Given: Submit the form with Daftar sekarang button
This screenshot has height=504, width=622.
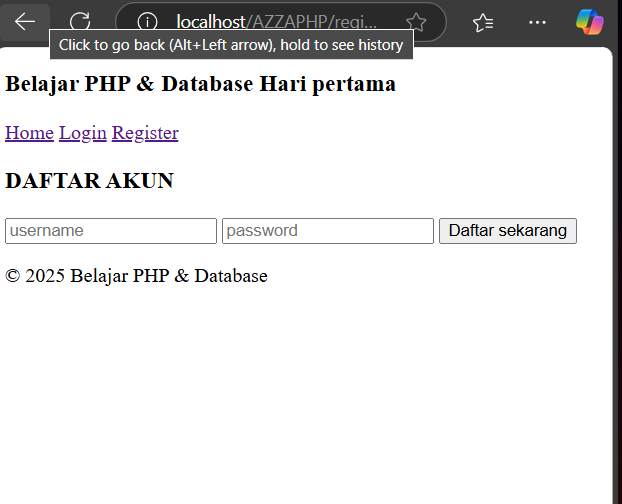Looking at the screenshot, I should coord(508,231).
